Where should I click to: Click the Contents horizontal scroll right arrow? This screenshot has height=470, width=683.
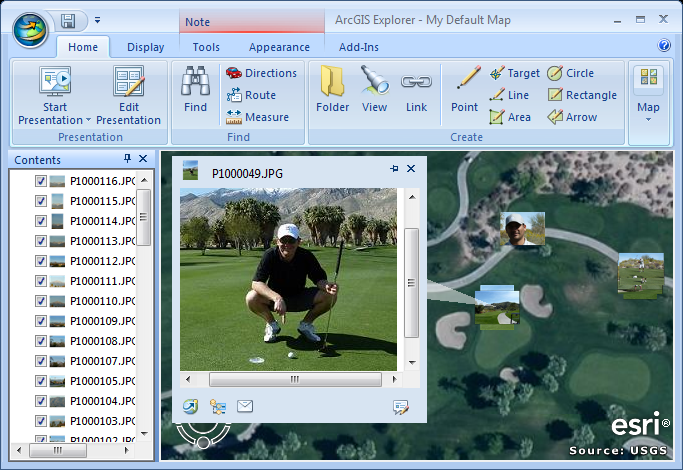(127, 450)
